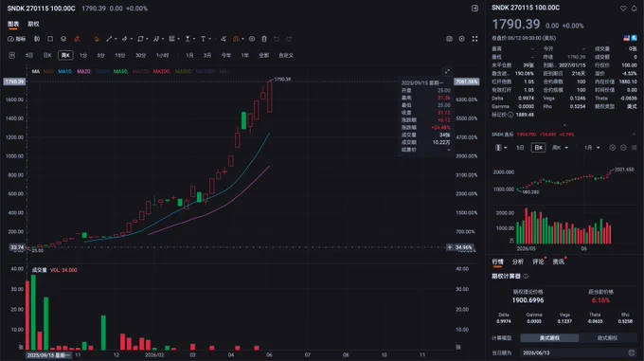Click the calendar icon in date field
The image size is (644, 361).
[632, 352]
